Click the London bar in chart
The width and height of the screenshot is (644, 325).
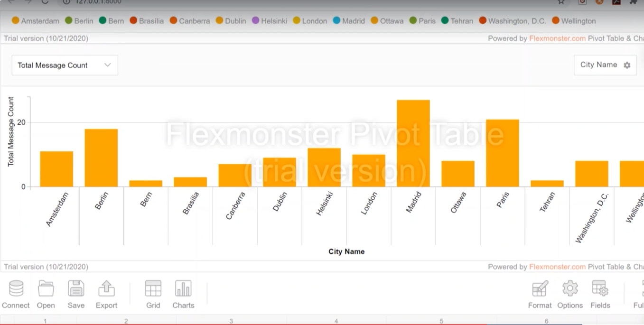pos(369,171)
